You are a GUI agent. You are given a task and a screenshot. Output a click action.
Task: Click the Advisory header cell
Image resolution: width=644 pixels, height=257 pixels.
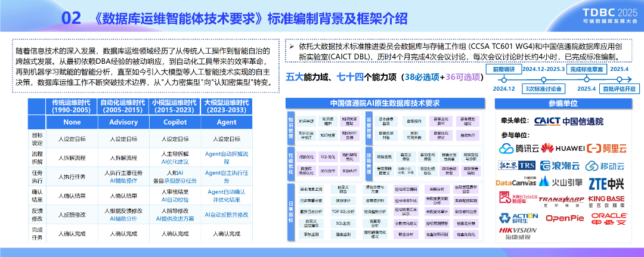(x=123, y=122)
